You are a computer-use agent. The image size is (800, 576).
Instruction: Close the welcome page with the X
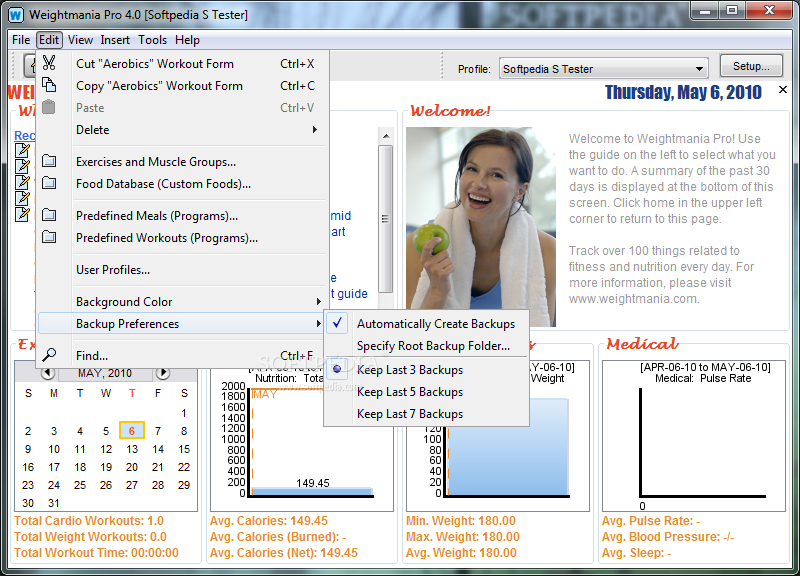(783, 90)
